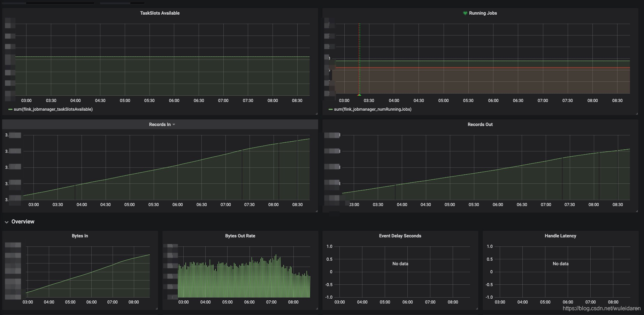The width and height of the screenshot is (644, 315).
Task: Click the 08:30 axis label in Records Out
Action: click(x=618, y=205)
